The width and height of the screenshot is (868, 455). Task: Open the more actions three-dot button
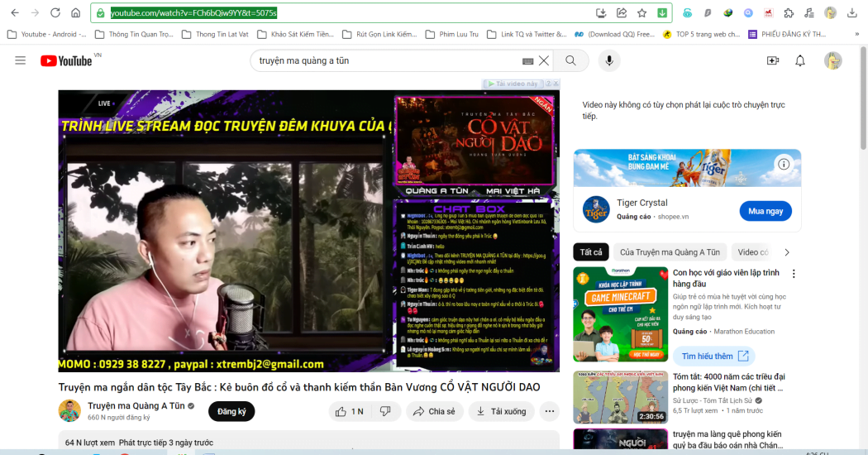(x=549, y=411)
